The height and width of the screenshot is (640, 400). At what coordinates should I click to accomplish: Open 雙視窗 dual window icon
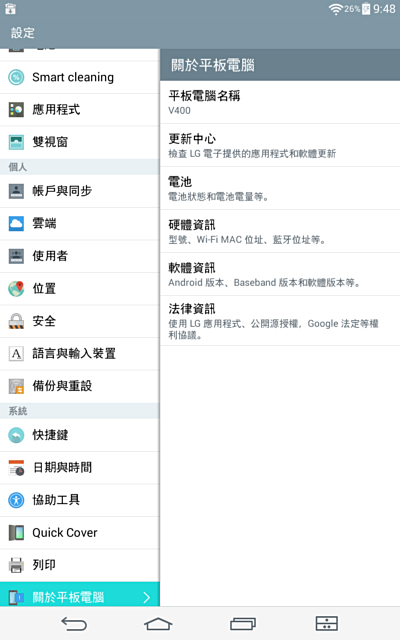[x=16, y=142]
